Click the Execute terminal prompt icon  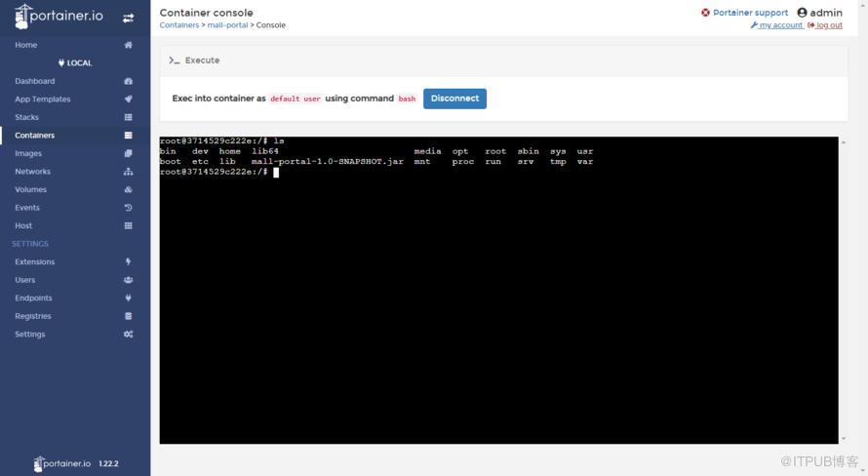tap(175, 60)
